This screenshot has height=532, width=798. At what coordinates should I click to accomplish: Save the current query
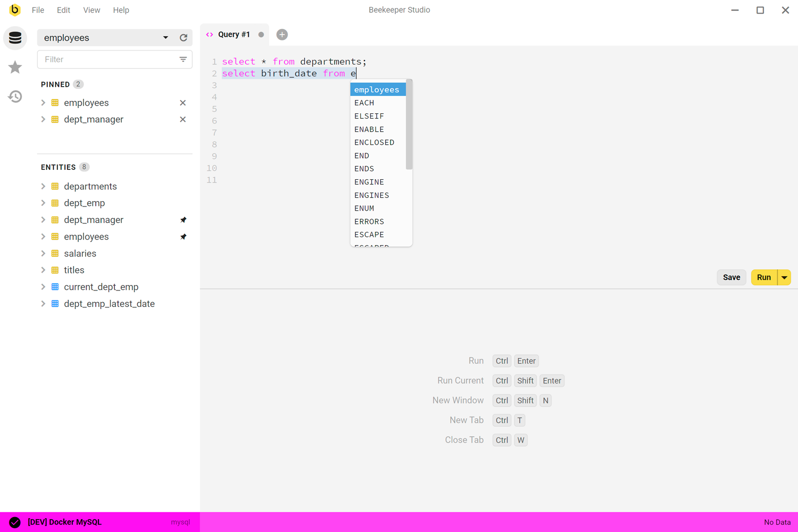click(731, 277)
